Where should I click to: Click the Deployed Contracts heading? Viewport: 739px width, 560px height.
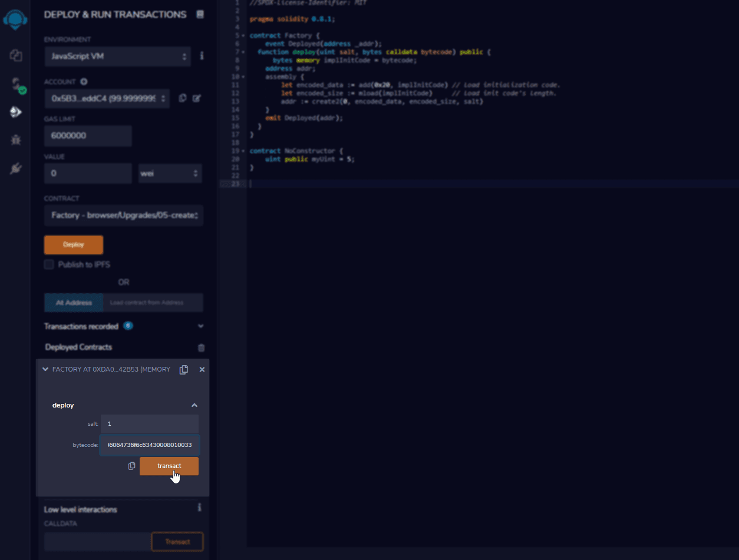[78, 347]
